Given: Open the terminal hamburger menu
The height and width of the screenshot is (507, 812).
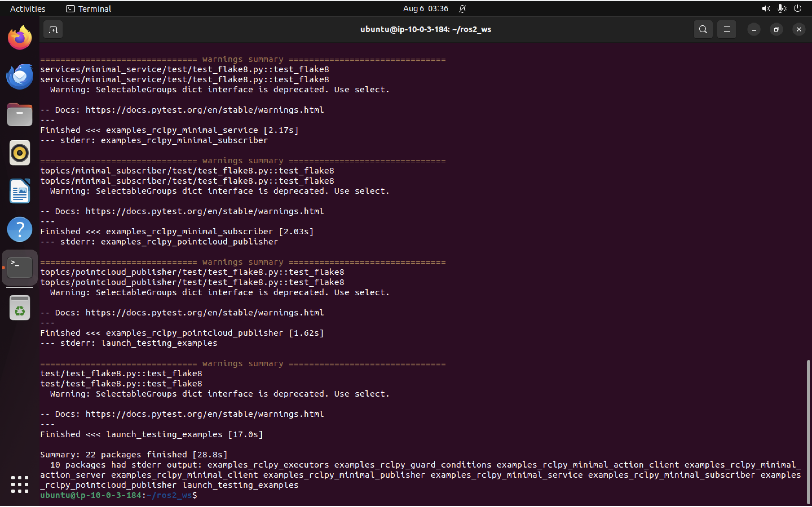Looking at the screenshot, I should pos(727,29).
